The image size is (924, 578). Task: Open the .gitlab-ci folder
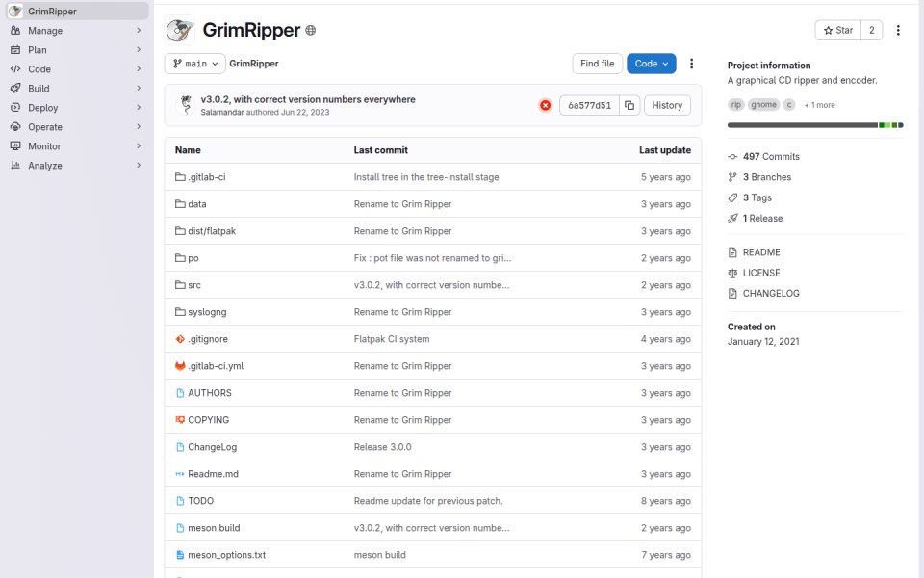pyautogui.click(x=206, y=177)
